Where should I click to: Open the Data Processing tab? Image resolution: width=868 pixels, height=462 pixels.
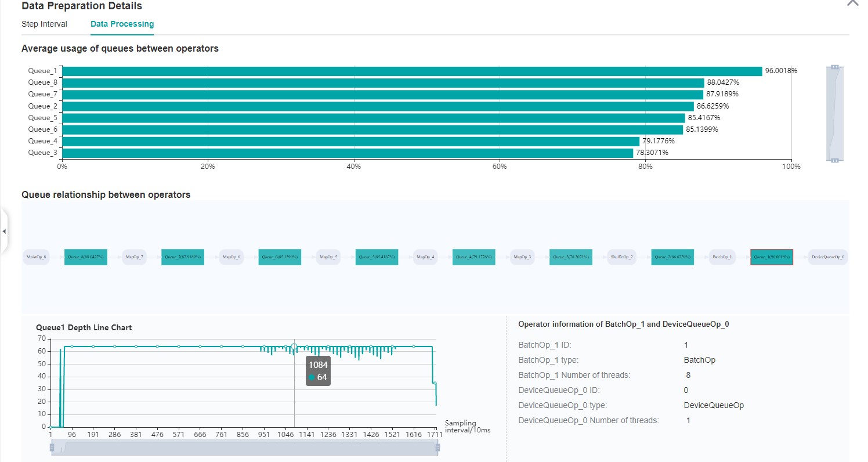point(122,24)
